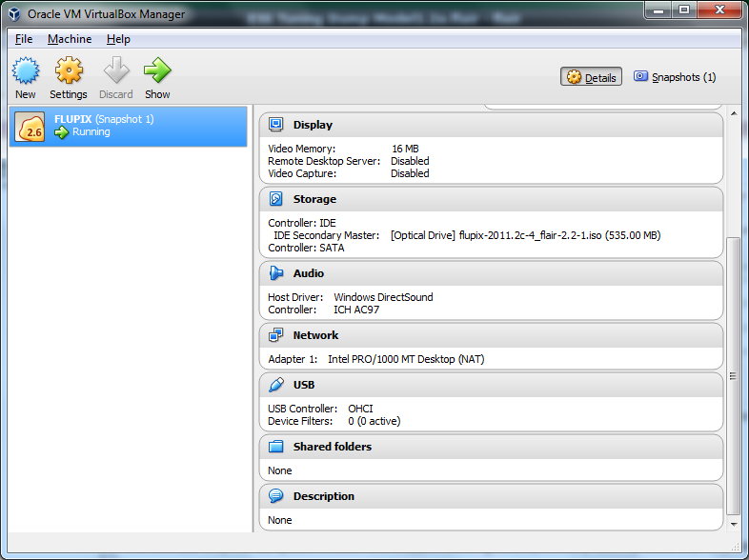Click the OHCI USB controller value

(x=360, y=409)
